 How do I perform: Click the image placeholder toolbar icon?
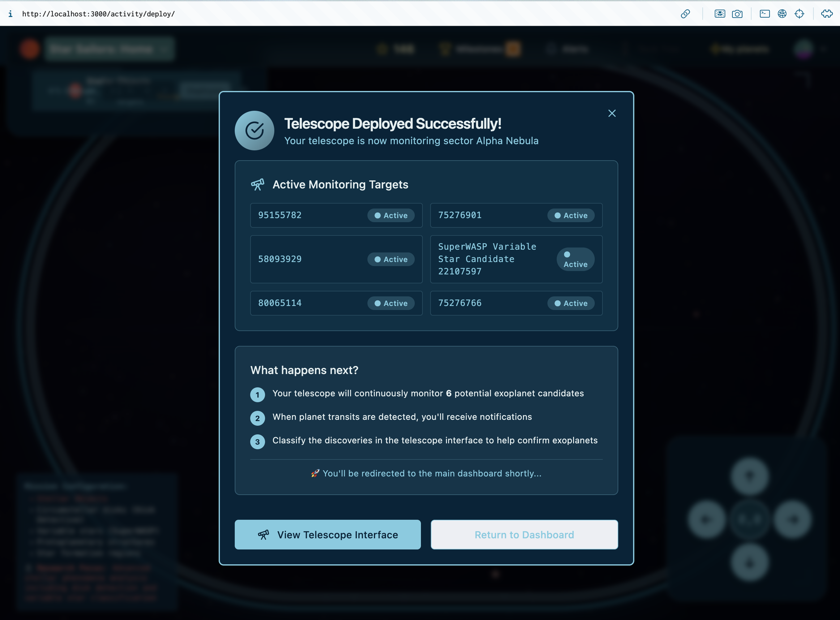(720, 14)
